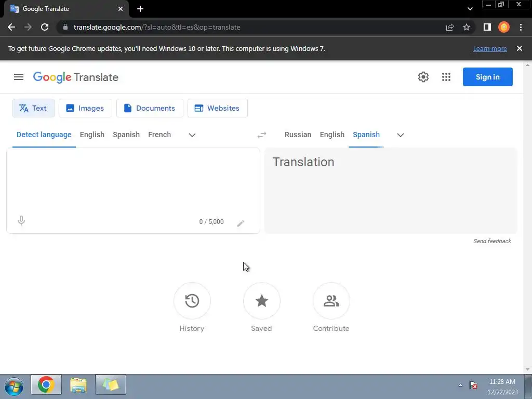
Task: Click the Google Translate logo
Action: tap(76, 77)
